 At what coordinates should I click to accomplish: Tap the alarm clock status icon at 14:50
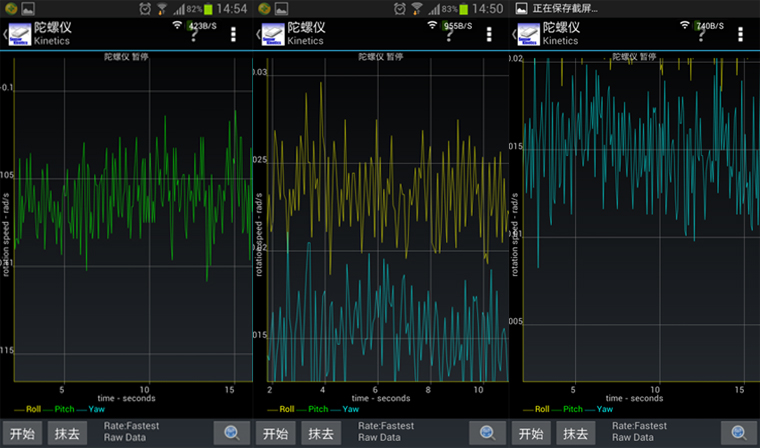coord(400,9)
